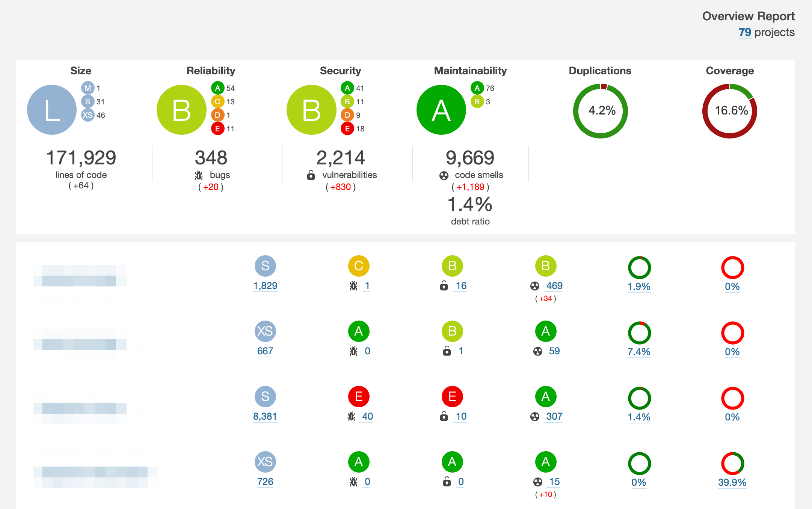
Task: Click the lock icon beside 2,214 vulnerabilities
Action: tap(311, 175)
